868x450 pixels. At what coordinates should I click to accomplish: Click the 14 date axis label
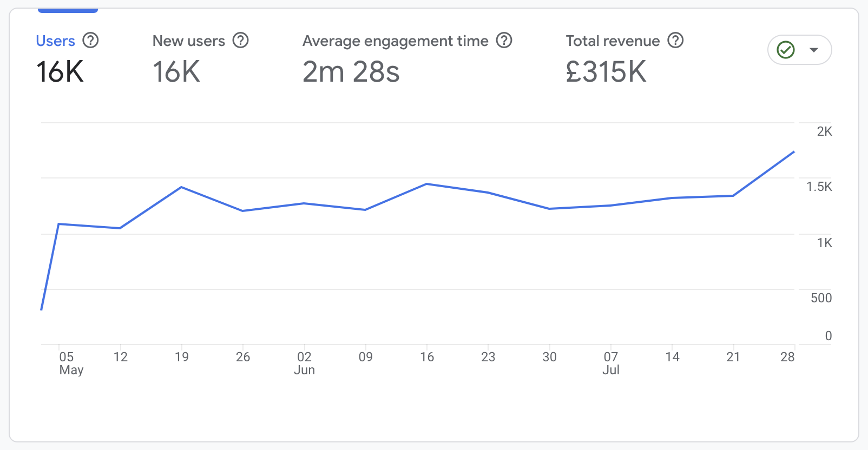pyautogui.click(x=672, y=357)
